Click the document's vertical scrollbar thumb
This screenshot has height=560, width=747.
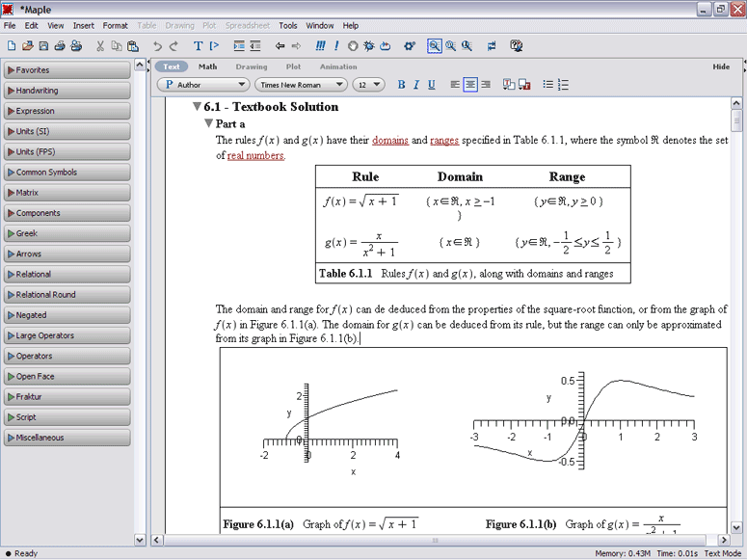(736, 120)
